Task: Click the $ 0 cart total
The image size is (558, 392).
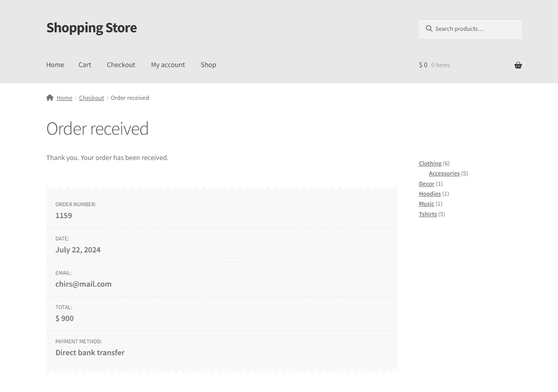Action: coord(423,65)
